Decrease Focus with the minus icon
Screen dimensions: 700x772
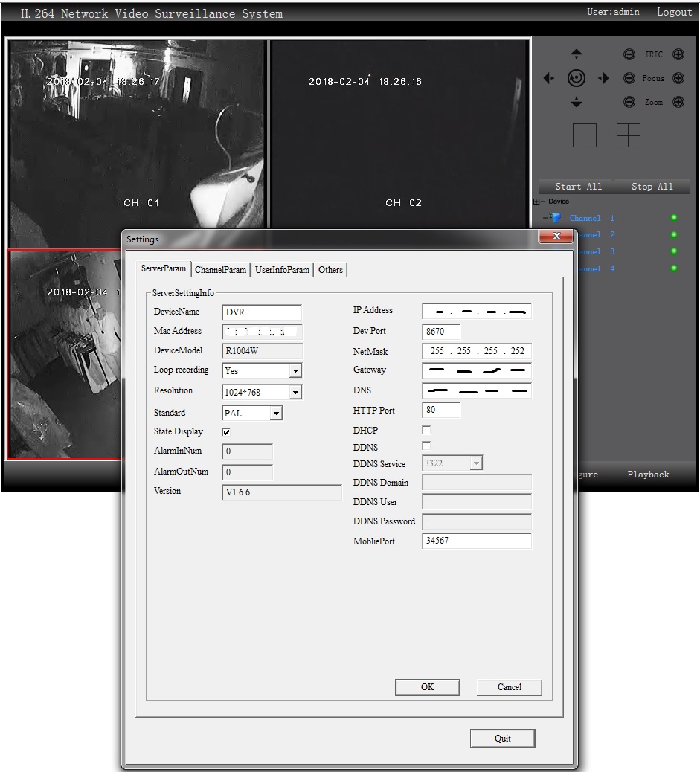click(629, 78)
